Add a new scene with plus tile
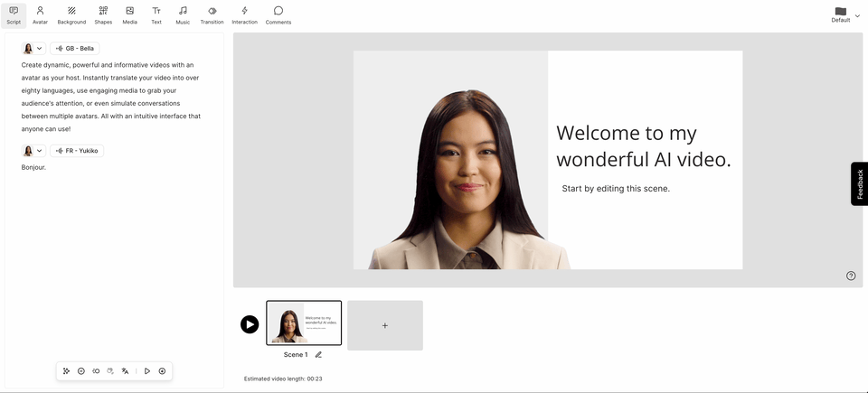Screen dimensions: 868x393 click(x=384, y=325)
